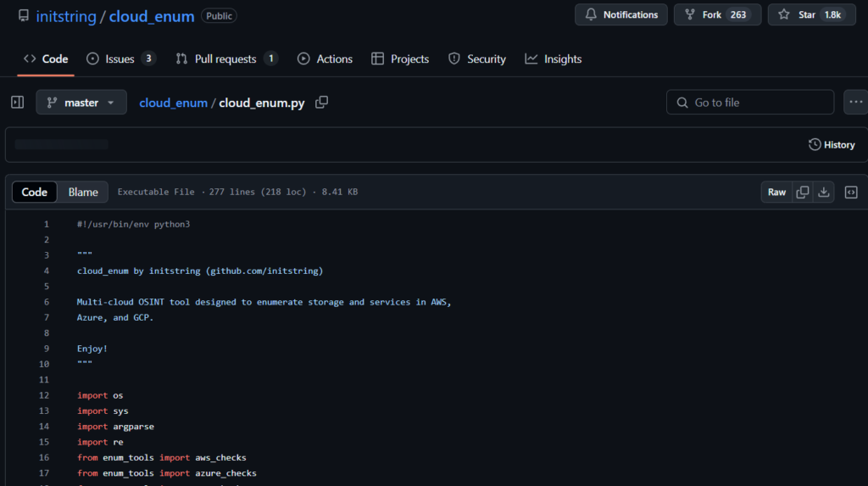Image resolution: width=868 pixels, height=486 pixels.
Task: Click the Pull requests count badge 1
Action: coord(270,59)
